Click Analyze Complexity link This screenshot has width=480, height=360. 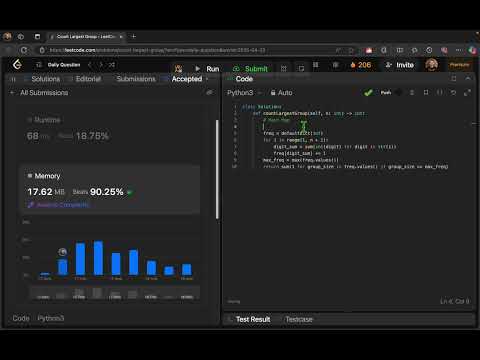pyautogui.click(x=59, y=205)
